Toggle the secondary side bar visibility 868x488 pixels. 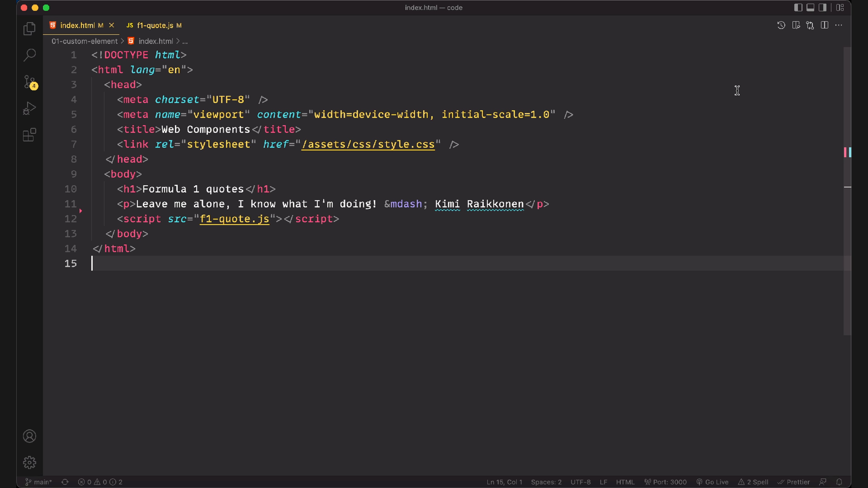[x=823, y=7]
